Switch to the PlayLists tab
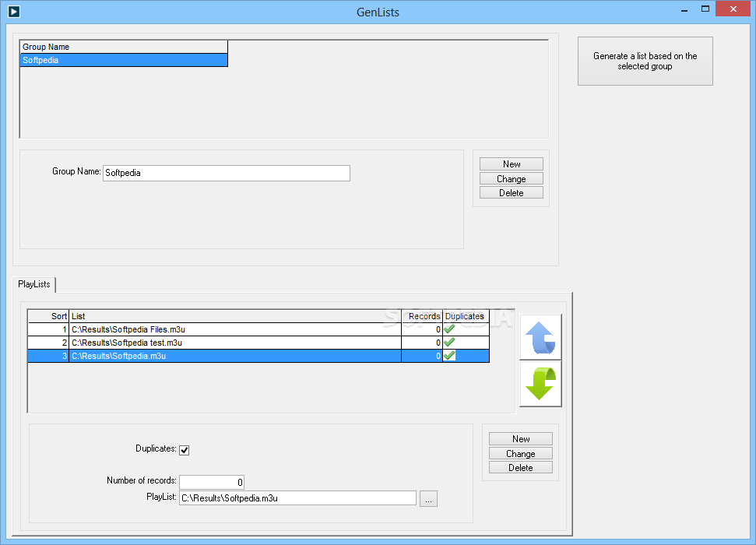 (34, 284)
